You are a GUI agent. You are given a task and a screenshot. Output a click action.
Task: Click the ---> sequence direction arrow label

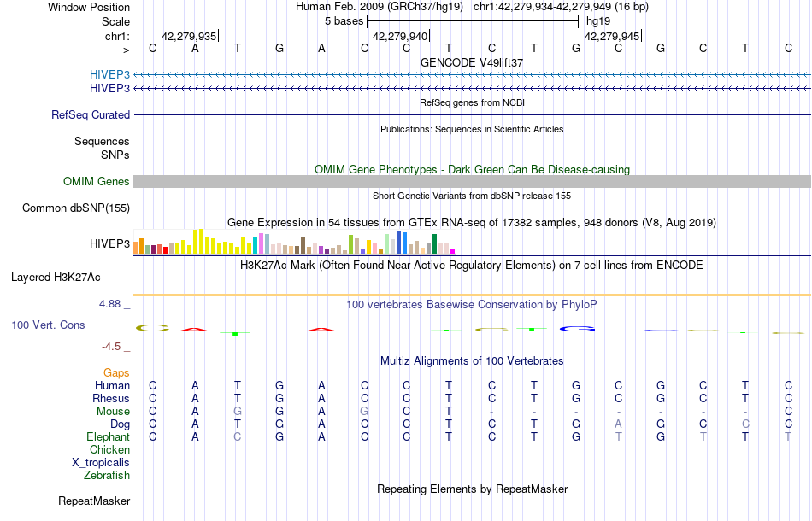tap(121, 50)
